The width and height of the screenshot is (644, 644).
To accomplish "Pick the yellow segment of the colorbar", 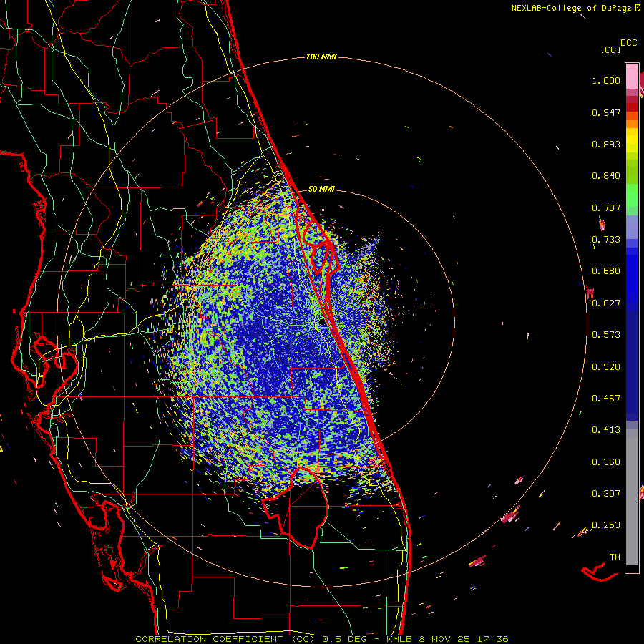I will 632,140.
